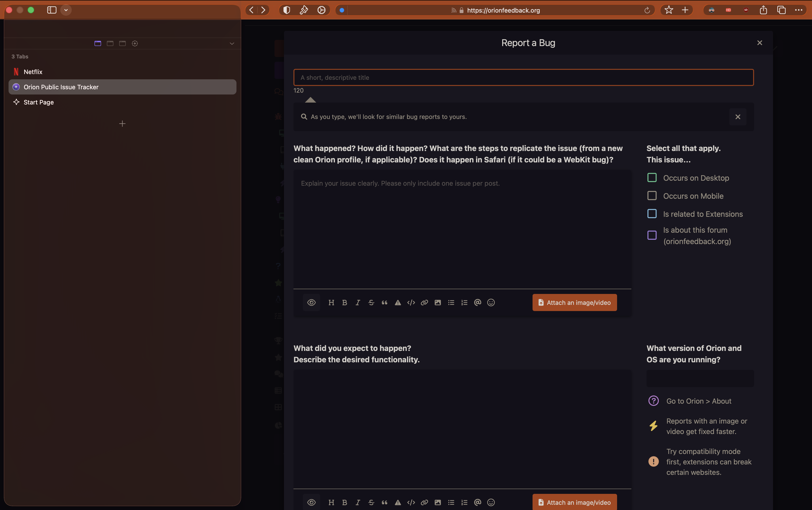Image resolution: width=812 pixels, height=510 pixels.
Task: Switch to the Netflix tab
Action: pos(33,72)
